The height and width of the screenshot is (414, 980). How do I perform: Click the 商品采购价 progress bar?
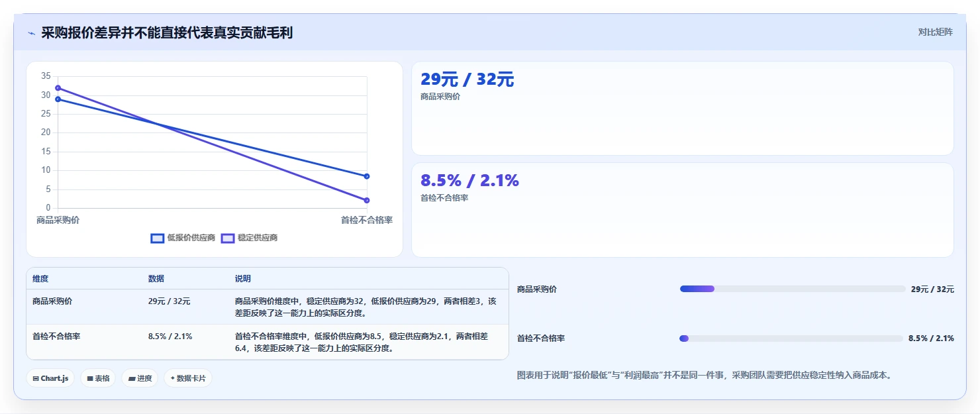(x=793, y=289)
